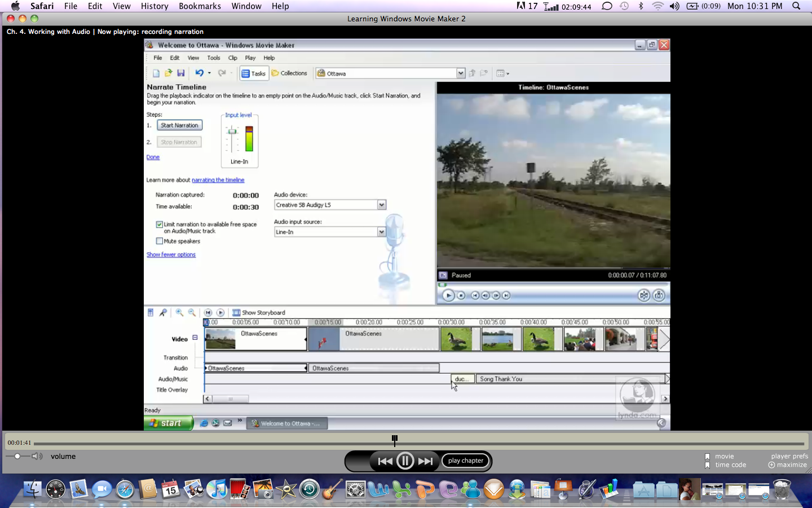Enable the Mute speakers checkbox
The height and width of the screenshot is (508, 812).
click(x=160, y=241)
